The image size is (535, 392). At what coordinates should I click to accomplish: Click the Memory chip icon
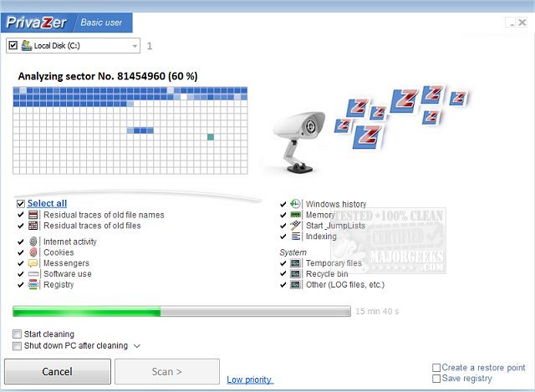point(295,215)
